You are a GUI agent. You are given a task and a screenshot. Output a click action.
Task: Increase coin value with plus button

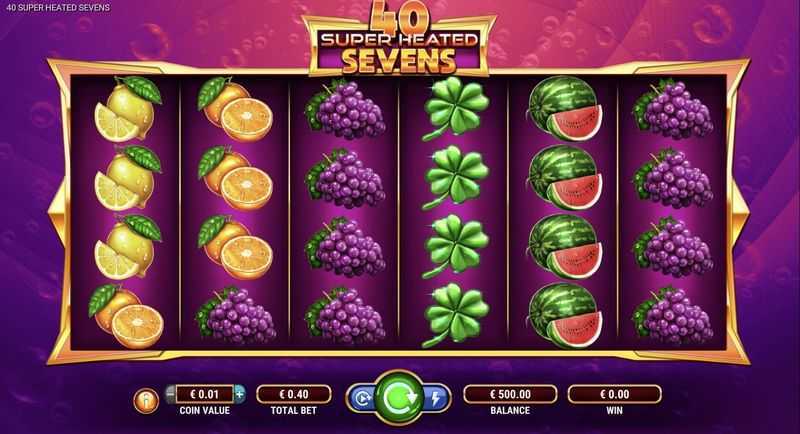(x=239, y=394)
